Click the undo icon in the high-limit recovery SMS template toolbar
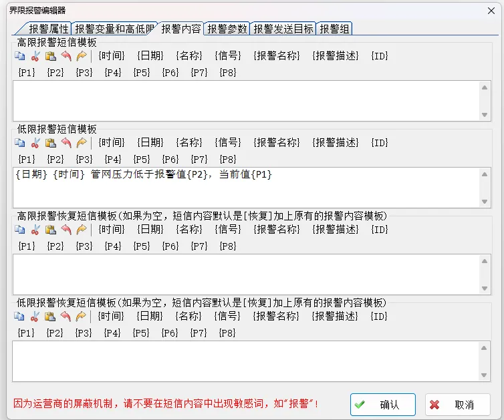Image resolution: width=504 pixels, height=420 pixels. click(66, 230)
